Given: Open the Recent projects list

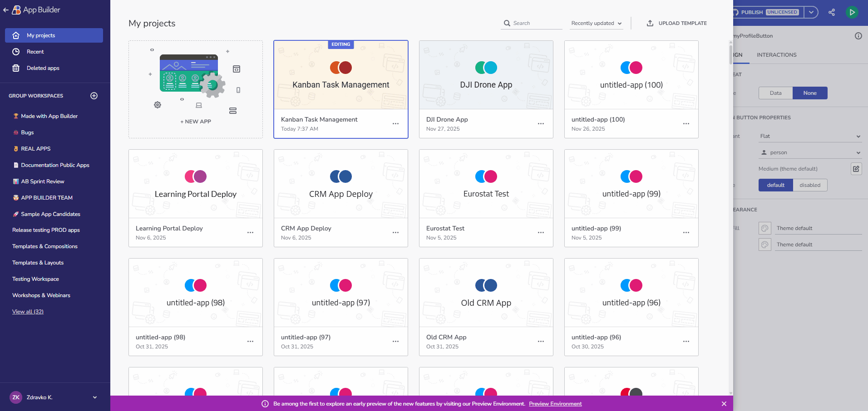Looking at the screenshot, I should coord(35,52).
